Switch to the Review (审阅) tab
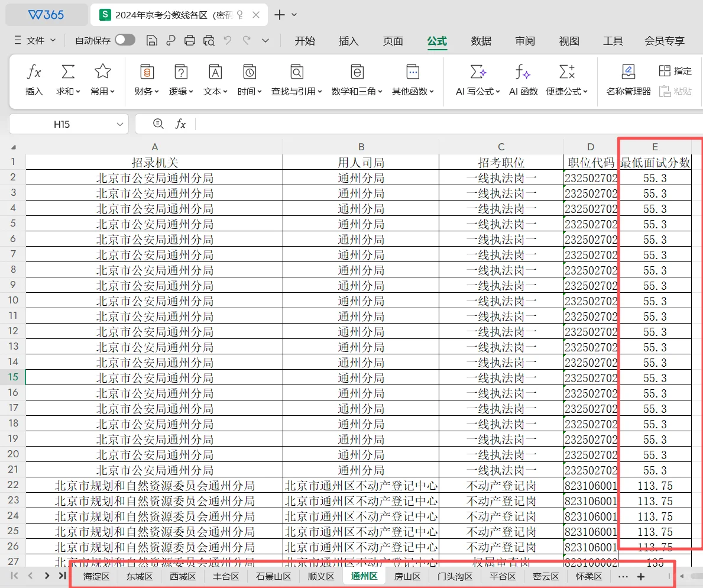The image size is (703, 588). point(525,41)
